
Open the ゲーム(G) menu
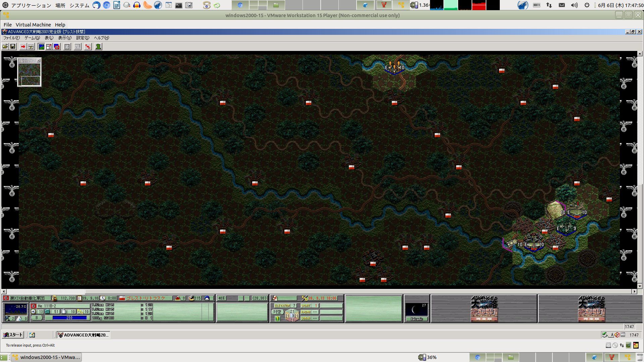[32, 38]
